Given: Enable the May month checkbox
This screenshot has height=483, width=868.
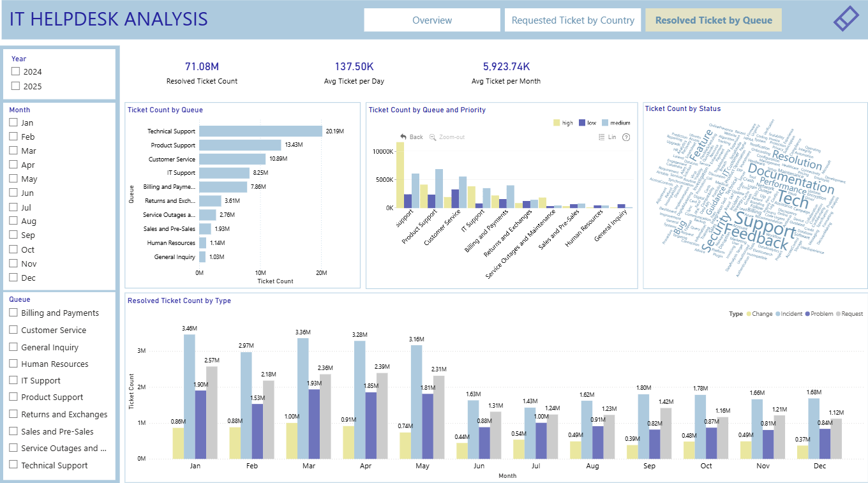Looking at the screenshot, I should point(13,179).
